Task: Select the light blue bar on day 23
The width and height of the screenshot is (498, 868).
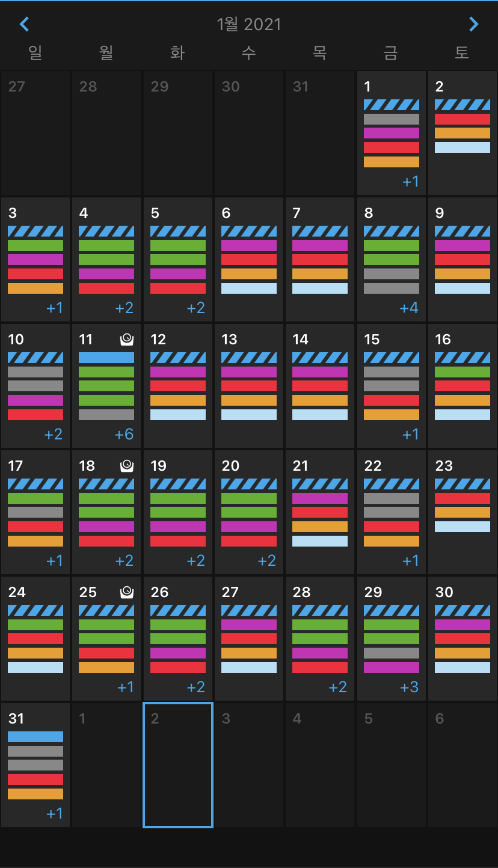Action: click(463, 527)
